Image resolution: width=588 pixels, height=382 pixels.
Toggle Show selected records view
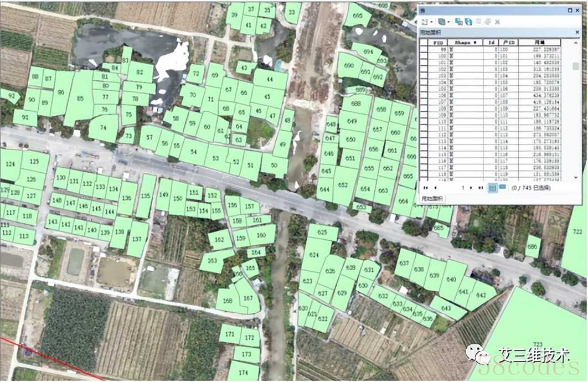pos(502,188)
